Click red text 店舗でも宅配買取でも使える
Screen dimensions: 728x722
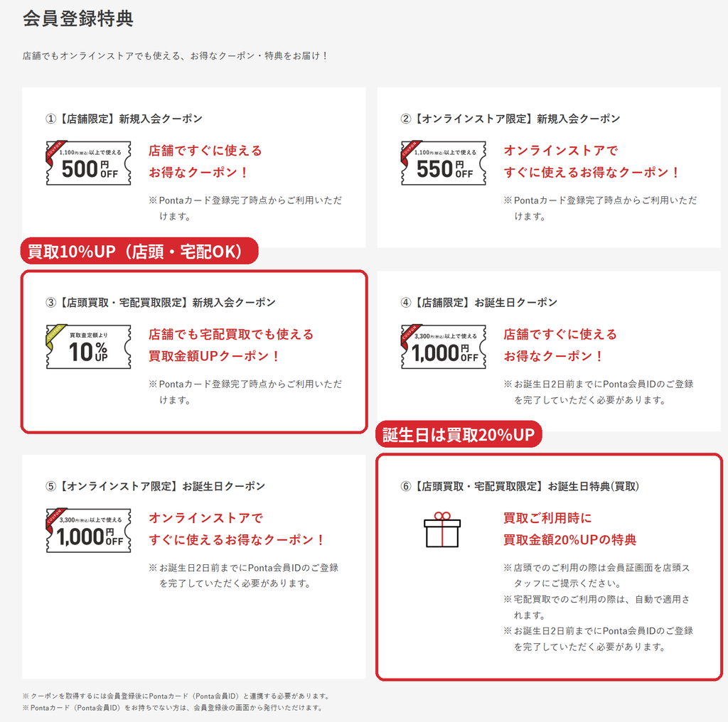[x=231, y=334]
